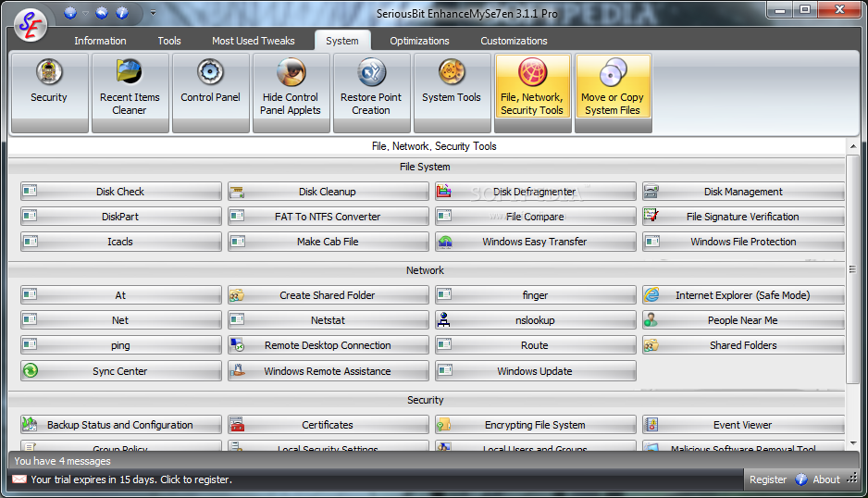Open Windows Easy Transfer

tap(535, 242)
